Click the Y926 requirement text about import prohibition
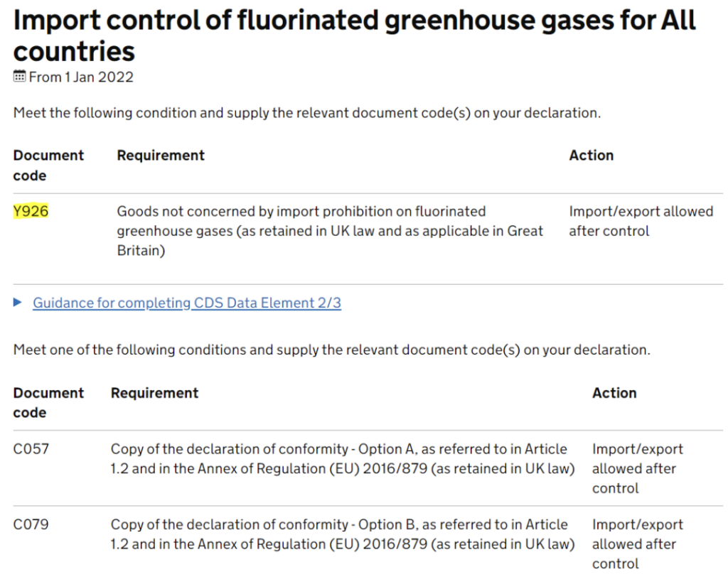Screen dimensions: 728x579 [330, 231]
